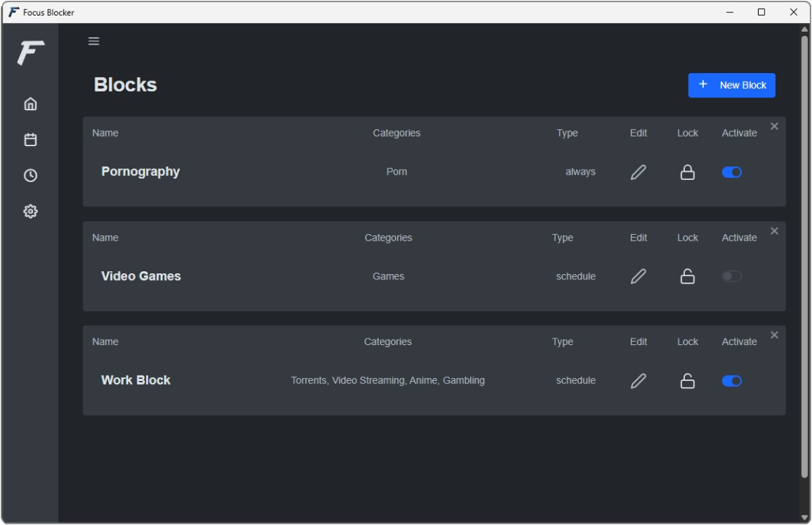Deactivate the Pornography block toggle
The width and height of the screenshot is (812, 525).
click(x=732, y=173)
